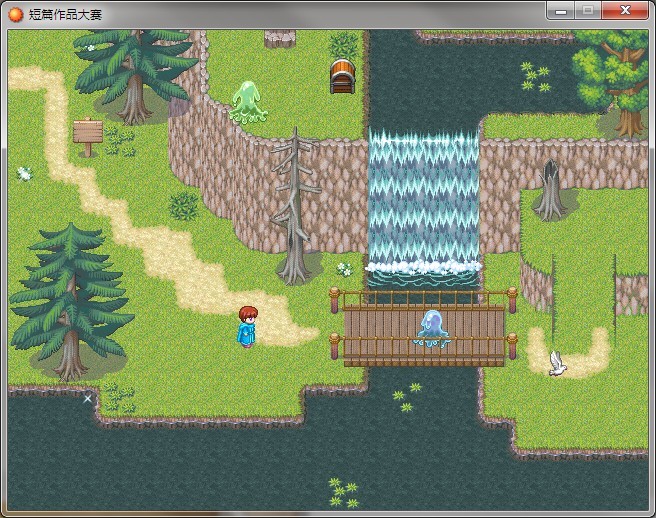Click the orange app icon in title bar
The height and width of the screenshot is (518, 656).
click(15, 15)
